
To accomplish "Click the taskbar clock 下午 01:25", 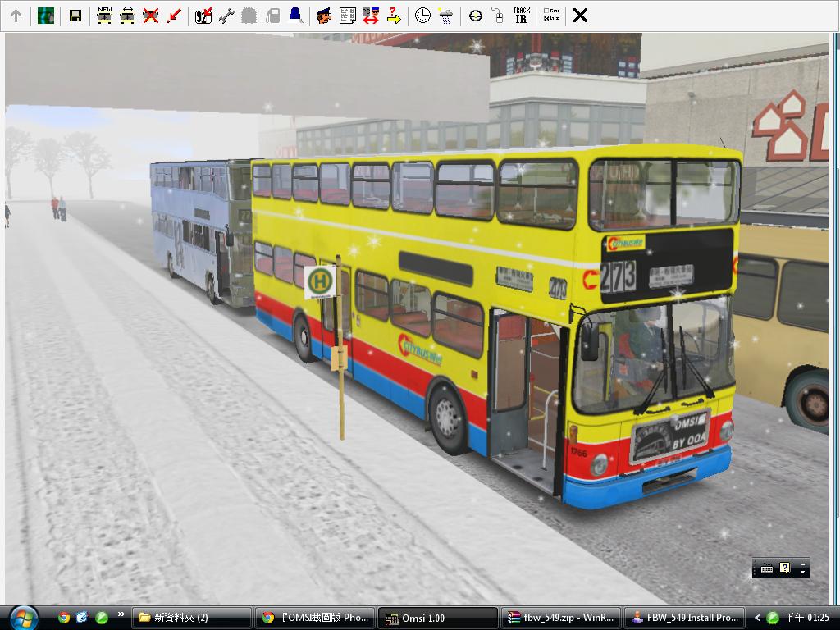I will (x=807, y=618).
